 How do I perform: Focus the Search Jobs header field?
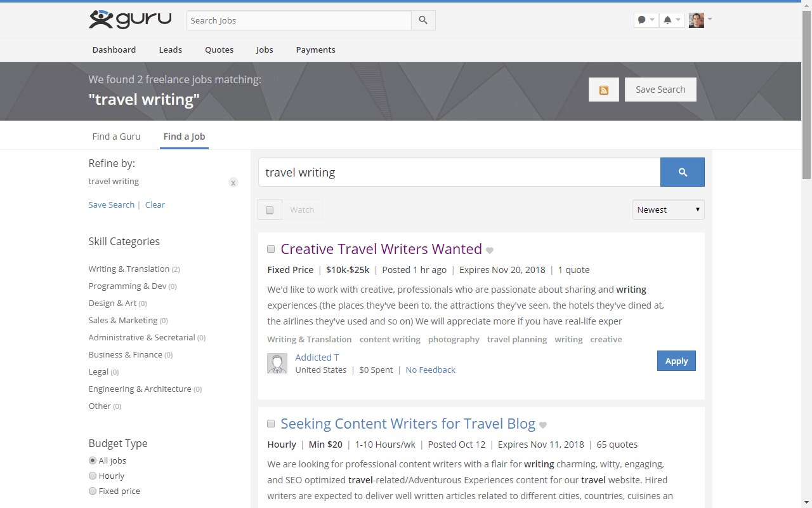[299, 20]
